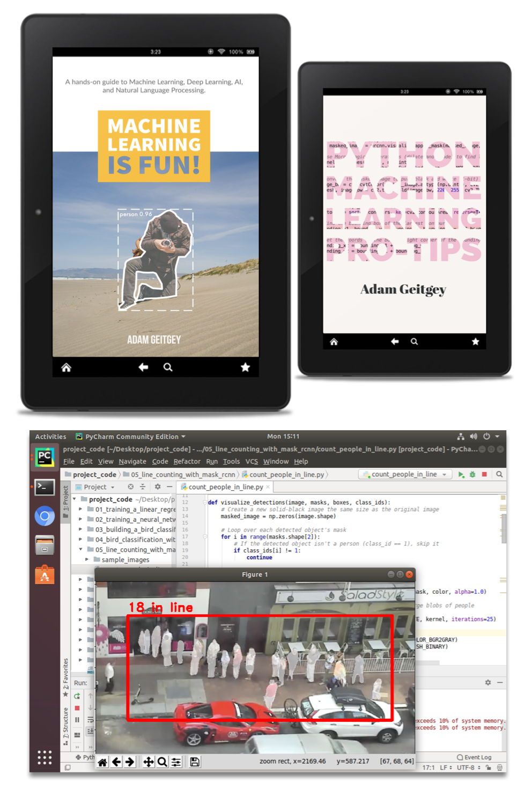Expand the 01_training_a_linear_regre folder
Viewport: 532px width, 797px height.
click(80, 509)
